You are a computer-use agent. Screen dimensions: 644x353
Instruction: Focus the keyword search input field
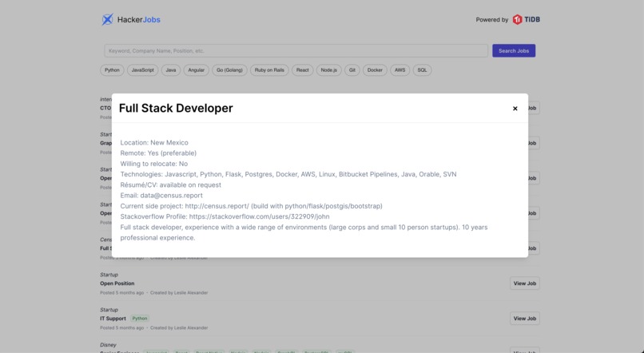point(296,51)
